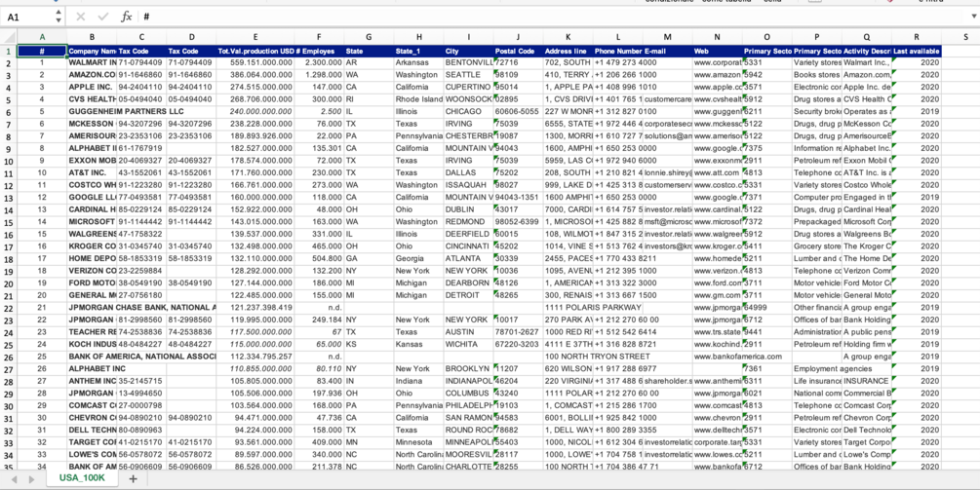980x490 pixels.
Task: Click the tax code cell '94-2404110' in column C
Action: tap(141, 87)
